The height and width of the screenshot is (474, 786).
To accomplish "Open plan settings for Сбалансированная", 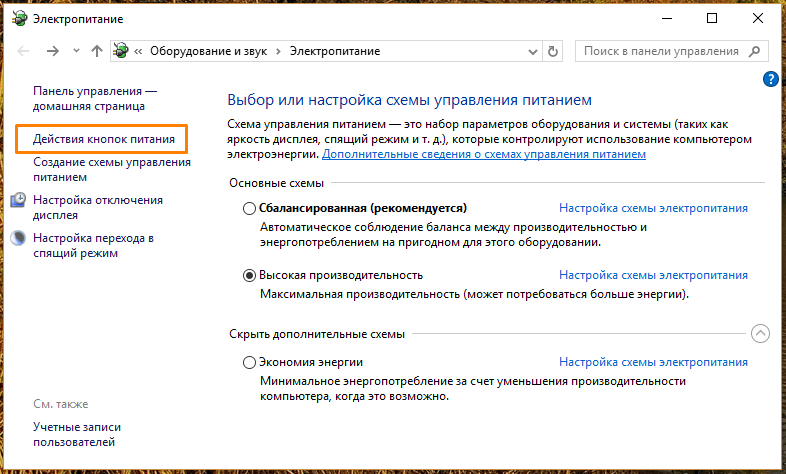I will [653, 208].
